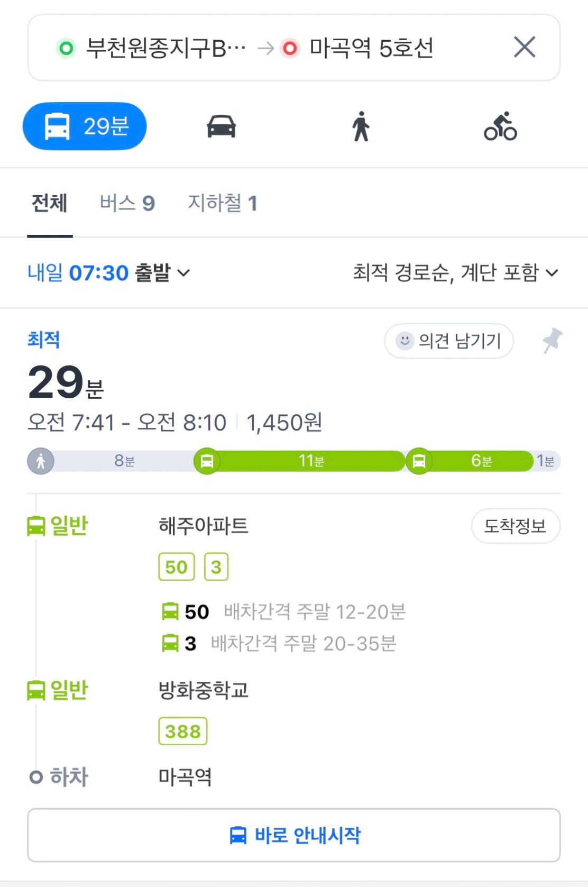The image size is (588, 887).
Task: Tap the walking segment icon on route bar
Action: 41,461
